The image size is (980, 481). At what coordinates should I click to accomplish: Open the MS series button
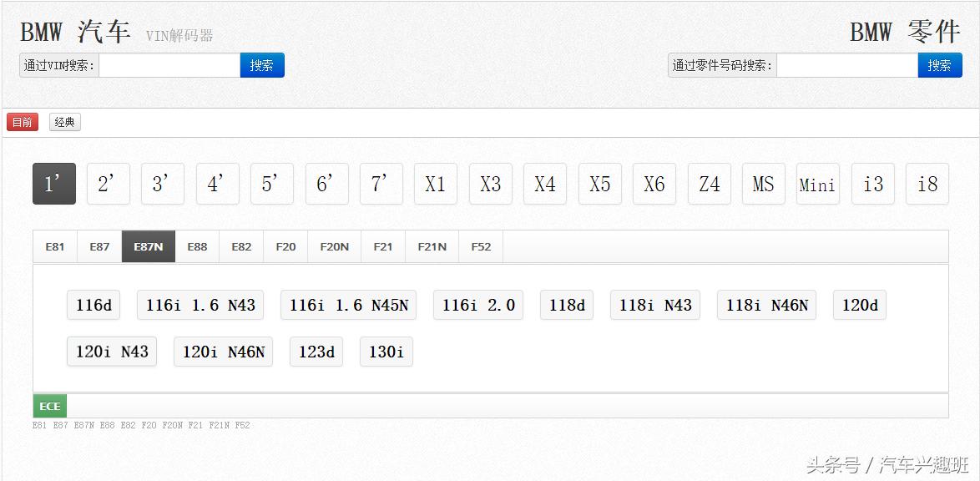764,184
